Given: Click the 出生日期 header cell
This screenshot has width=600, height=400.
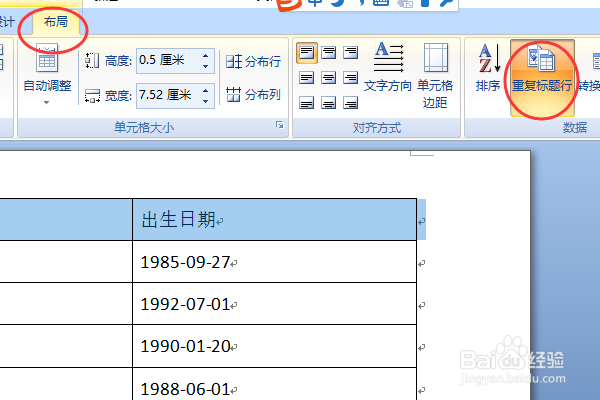Looking at the screenshot, I should tap(274, 220).
